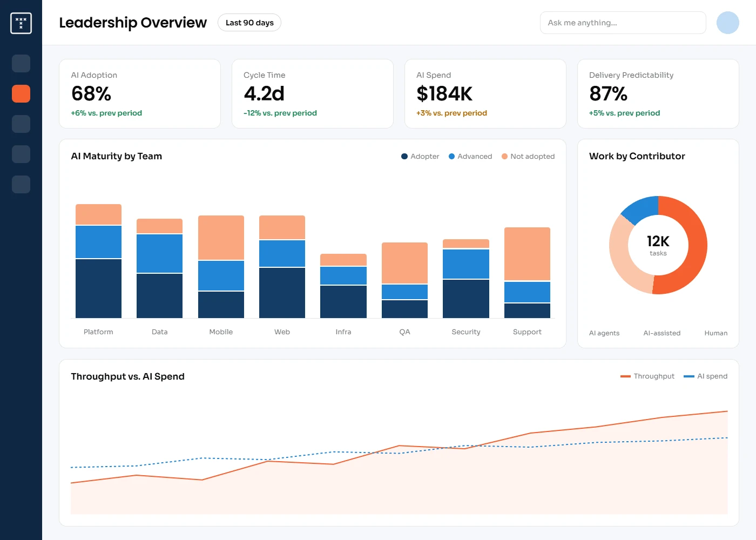Click the Web axis label
Screen dimensions: 756x540
pyautogui.click(x=282, y=332)
